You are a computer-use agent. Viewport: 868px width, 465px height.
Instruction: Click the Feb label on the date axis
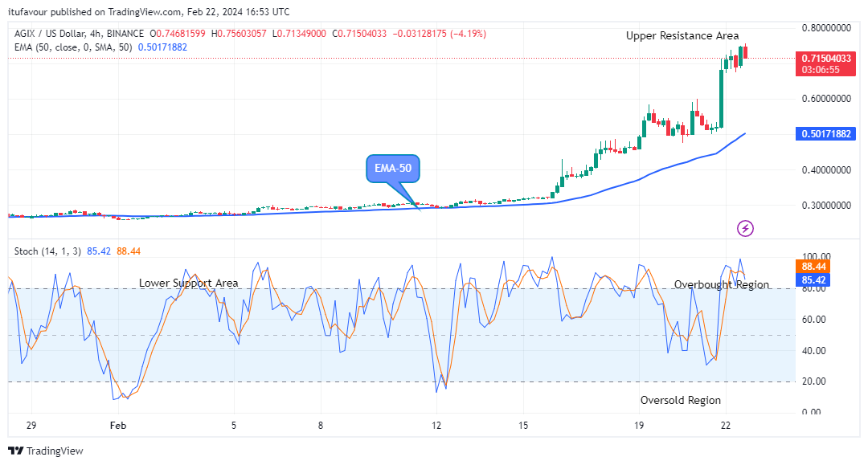118,425
